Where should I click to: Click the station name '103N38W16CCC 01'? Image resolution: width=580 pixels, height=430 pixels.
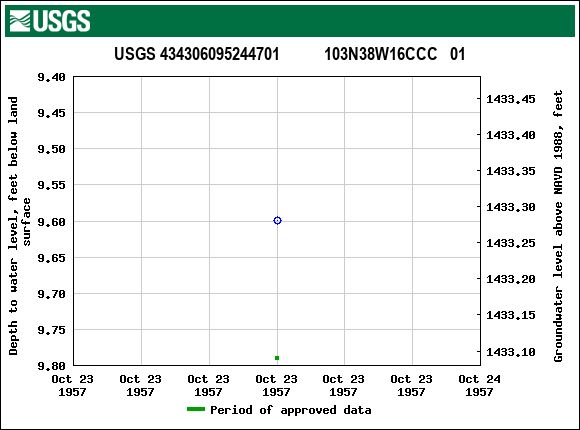point(394,54)
